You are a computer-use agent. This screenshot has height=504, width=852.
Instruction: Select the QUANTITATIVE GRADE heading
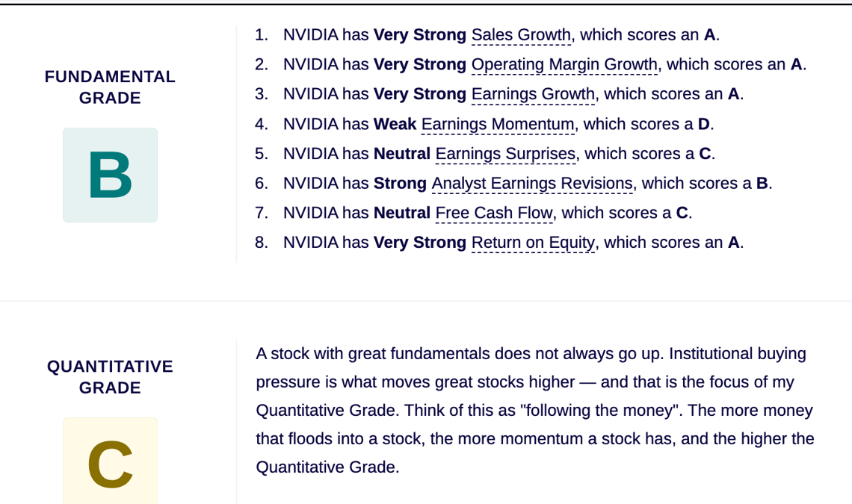[x=111, y=377]
